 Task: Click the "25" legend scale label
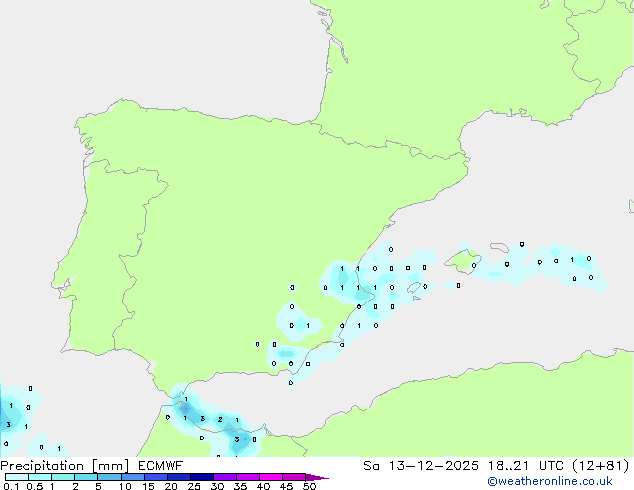pos(194,486)
